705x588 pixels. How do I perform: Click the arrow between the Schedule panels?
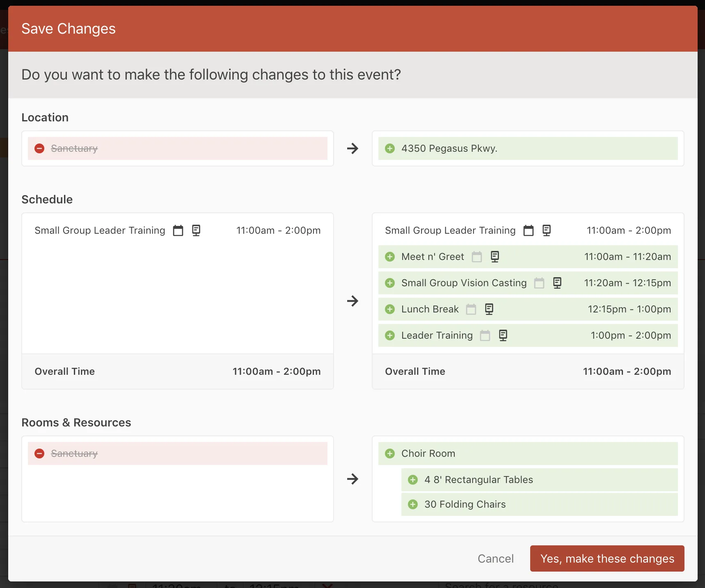coord(352,301)
